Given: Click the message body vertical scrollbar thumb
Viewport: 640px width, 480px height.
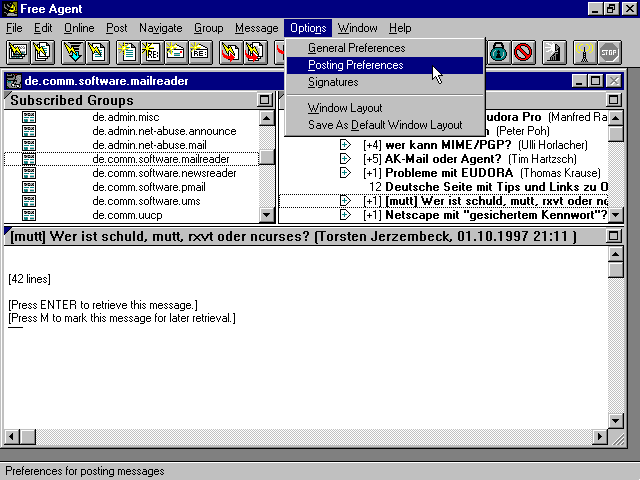Looking at the screenshot, I should [616, 269].
